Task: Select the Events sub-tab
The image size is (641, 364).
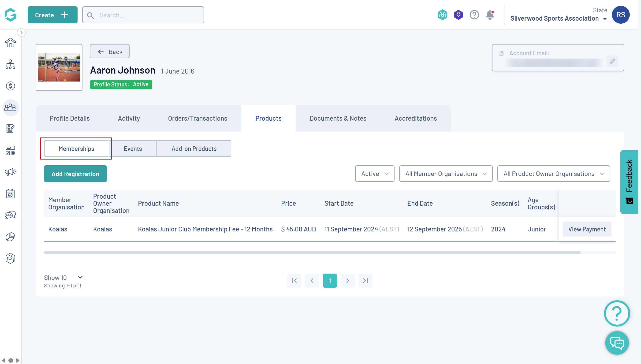Action: coord(133,149)
